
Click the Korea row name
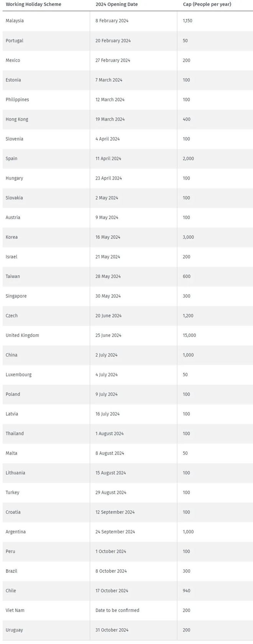tap(11, 237)
